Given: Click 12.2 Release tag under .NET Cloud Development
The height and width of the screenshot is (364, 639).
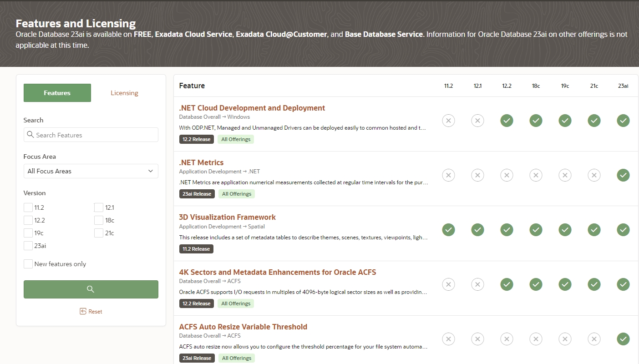Looking at the screenshot, I should (196, 139).
